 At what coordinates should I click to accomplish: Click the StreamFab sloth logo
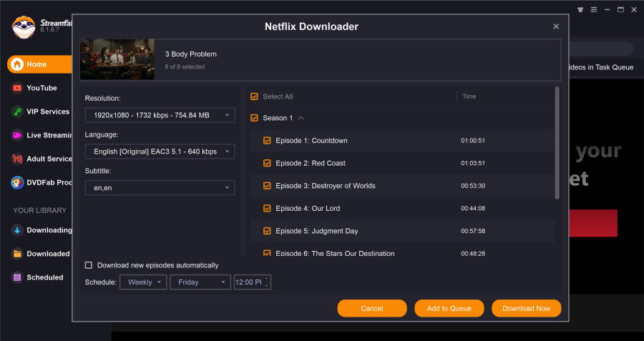pos(24,27)
